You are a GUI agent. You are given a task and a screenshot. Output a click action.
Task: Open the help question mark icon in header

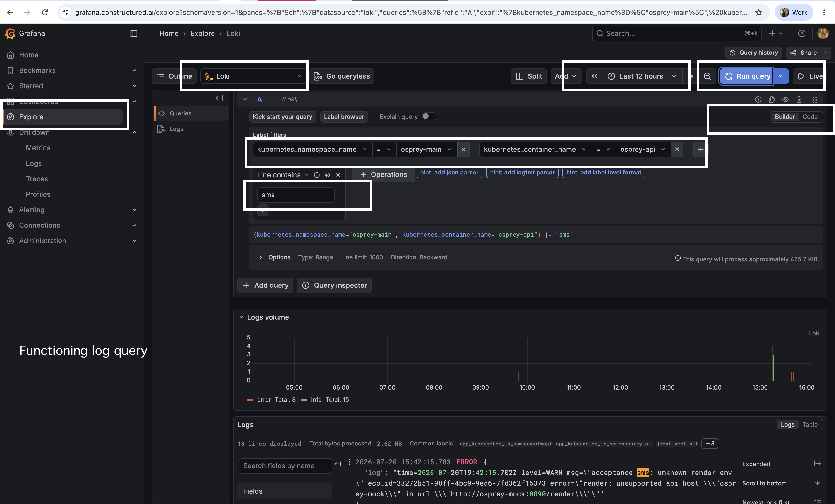coord(801,33)
